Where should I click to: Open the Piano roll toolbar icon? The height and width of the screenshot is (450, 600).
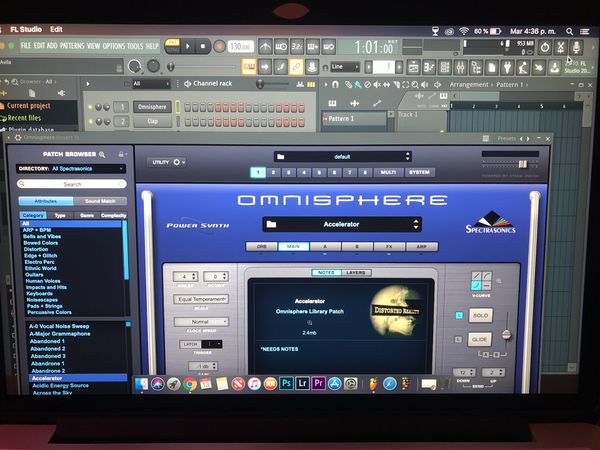429,68
